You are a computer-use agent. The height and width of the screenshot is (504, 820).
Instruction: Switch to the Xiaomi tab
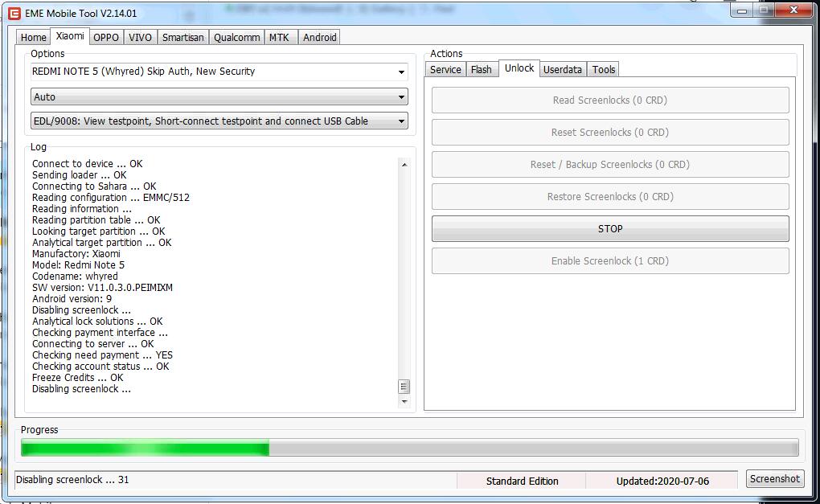tap(70, 36)
